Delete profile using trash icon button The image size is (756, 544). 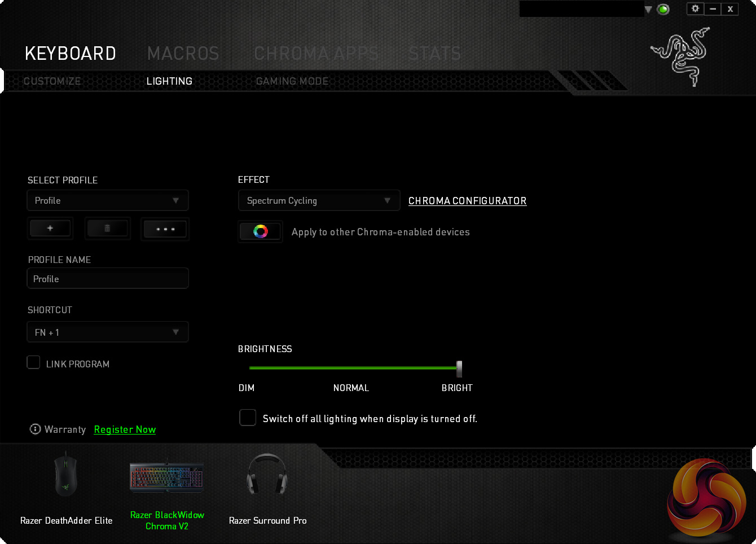click(x=107, y=229)
